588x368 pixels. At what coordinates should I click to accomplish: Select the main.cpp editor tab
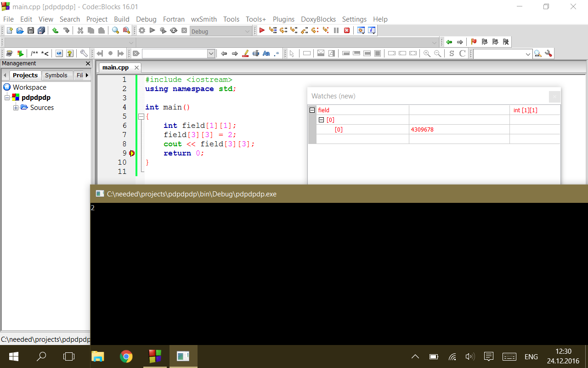pos(115,67)
